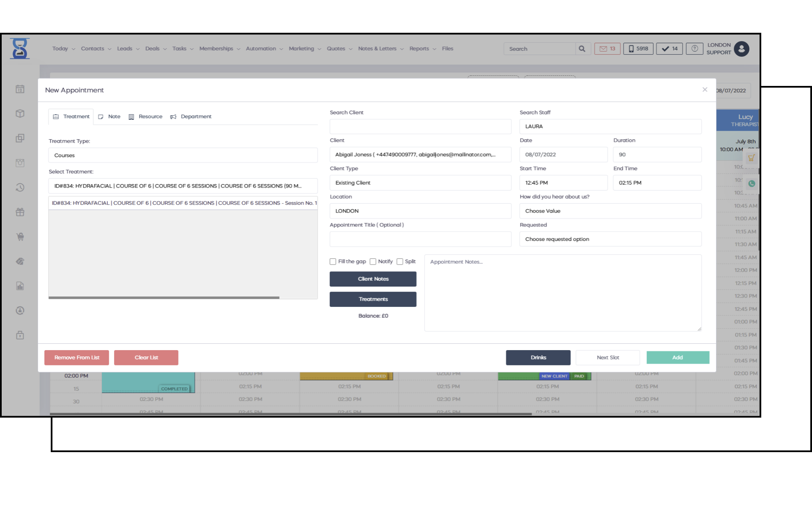Open the tasks checkmark icon showing 14
The image size is (812, 508).
(669, 49)
